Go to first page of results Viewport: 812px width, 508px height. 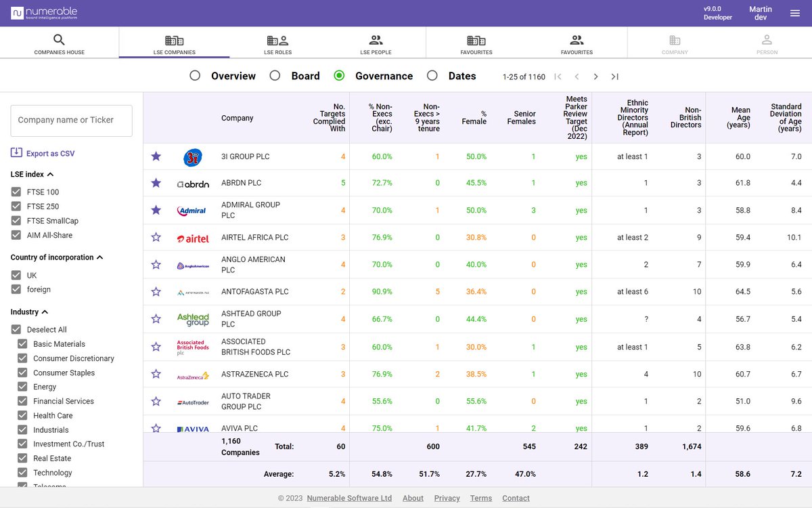(x=558, y=77)
